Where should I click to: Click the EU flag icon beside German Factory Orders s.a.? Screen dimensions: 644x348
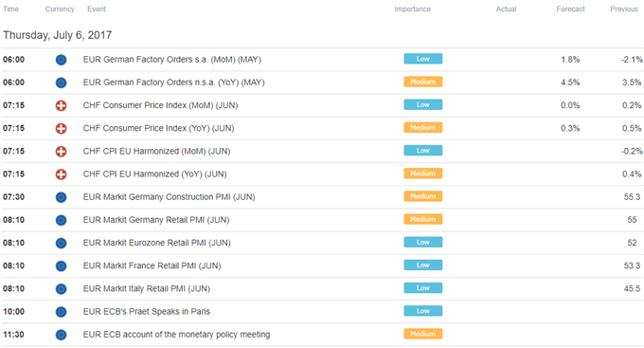coord(61,60)
